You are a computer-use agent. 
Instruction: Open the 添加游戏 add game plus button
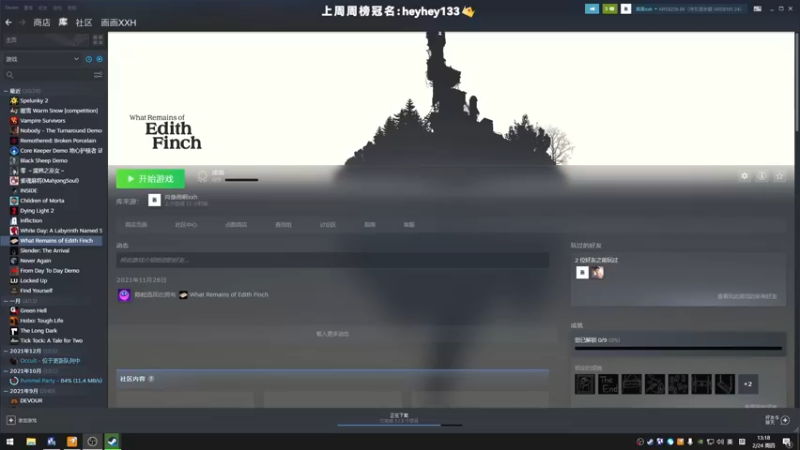(x=11, y=420)
